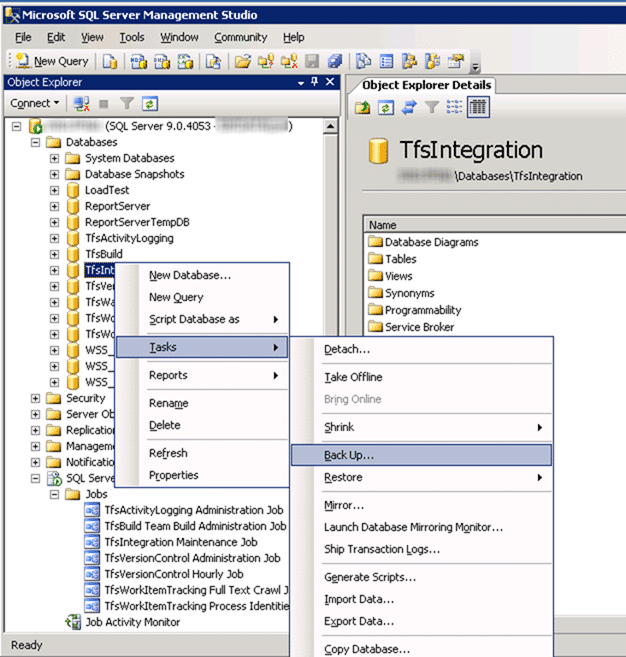Select Service Broker in Details list
Image resolution: width=626 pixels, height=657 pixels.
click(419, 327)
